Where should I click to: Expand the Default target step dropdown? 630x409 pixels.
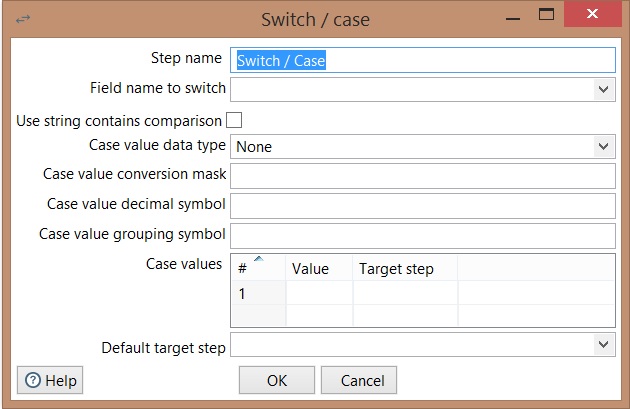tap(603, 345)
